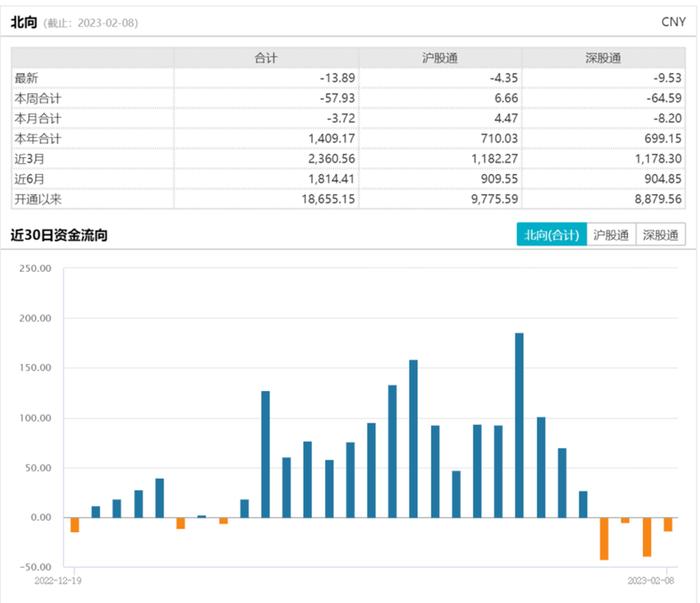The width and height of the screenshot is (700, 603).
Task: Select the 最新 row label
Action: pos(26,78)
